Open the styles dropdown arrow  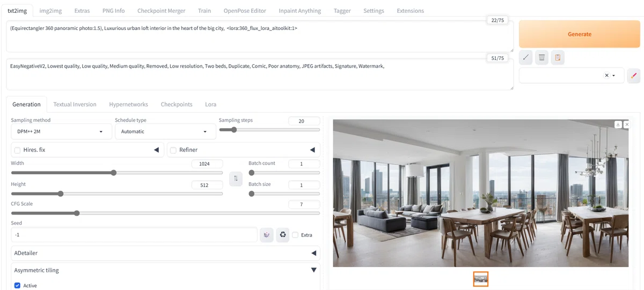[614, 76]
